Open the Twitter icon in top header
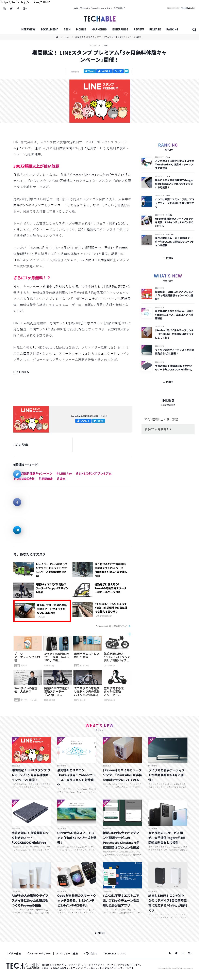 pos(11,8)
